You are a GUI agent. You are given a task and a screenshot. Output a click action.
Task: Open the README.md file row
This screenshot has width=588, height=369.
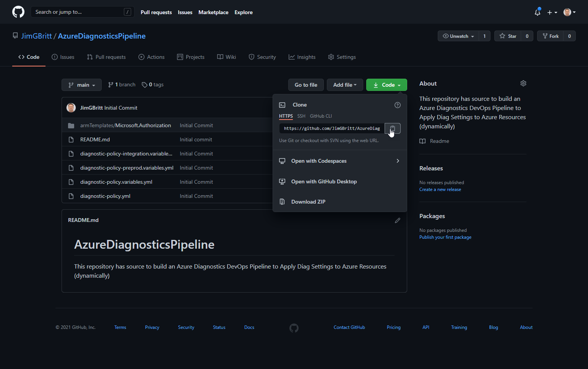point(95,139)
